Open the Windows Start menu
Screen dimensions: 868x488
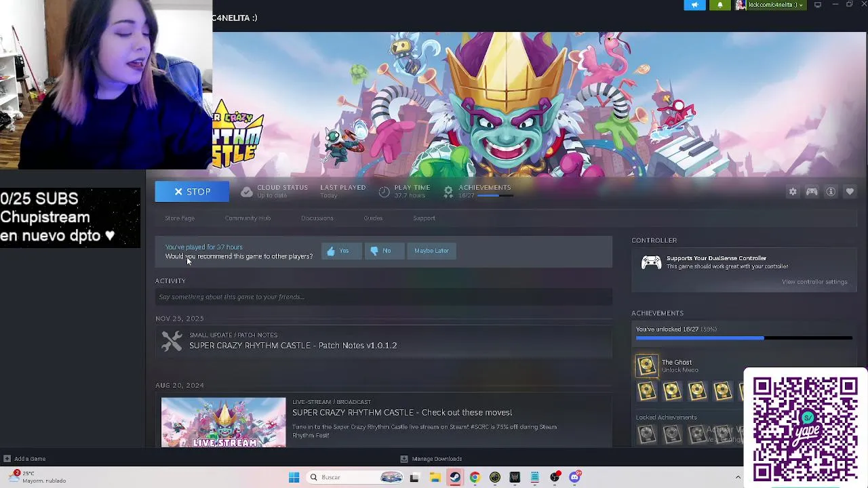tap(294, 477)
